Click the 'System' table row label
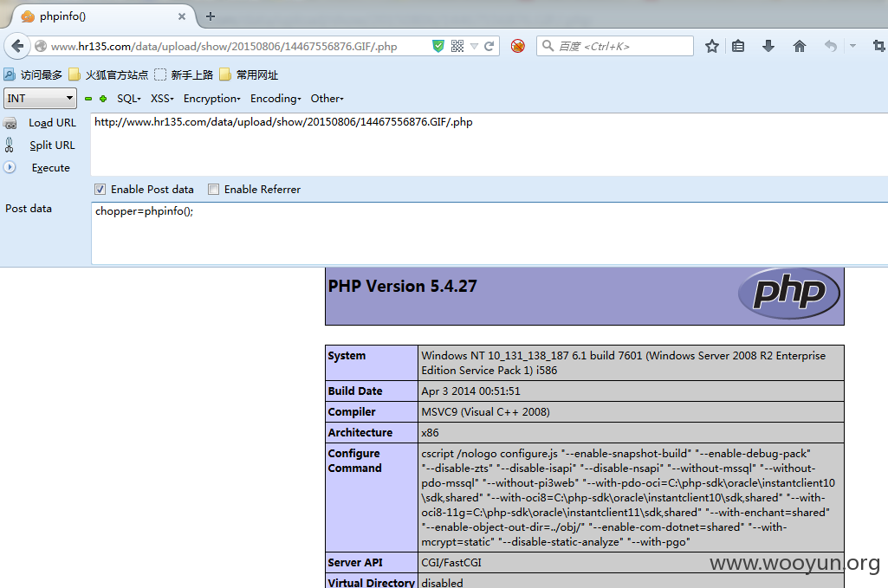 347,355
